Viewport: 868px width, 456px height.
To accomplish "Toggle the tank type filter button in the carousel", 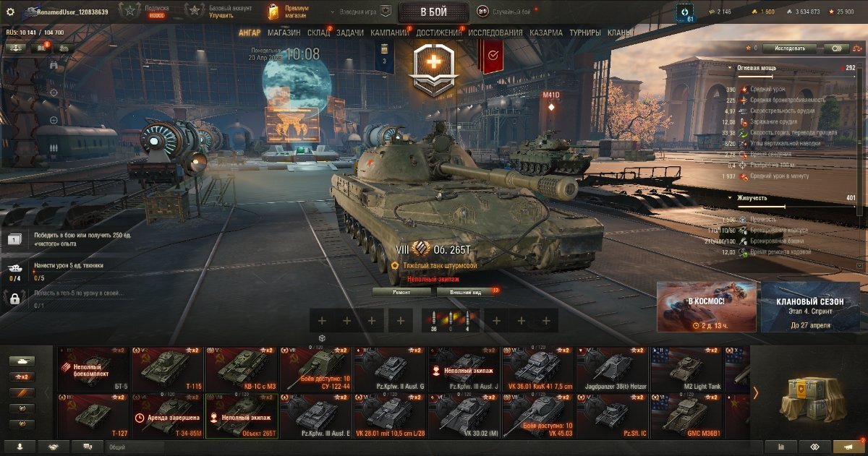I will (x=22, y=360).
